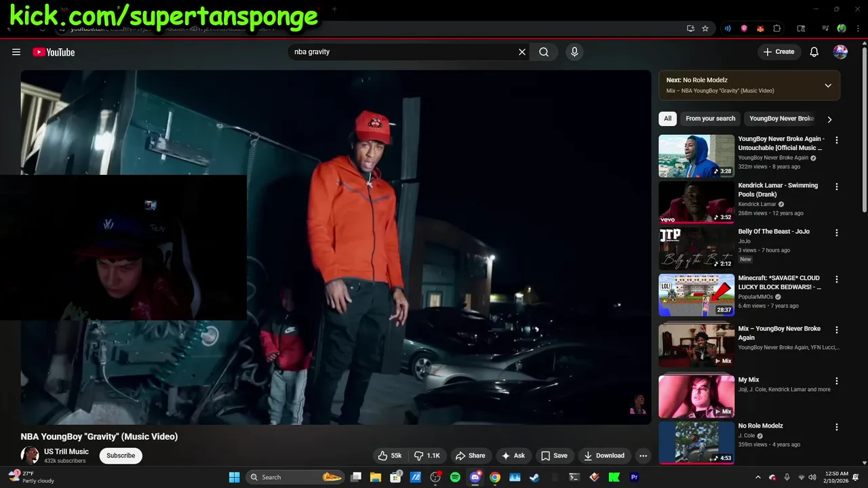The width and height of the screenshot is (868, 488).
Task: Click the magnifier search button
Action: pyautogui.click(x=544, y=52)
